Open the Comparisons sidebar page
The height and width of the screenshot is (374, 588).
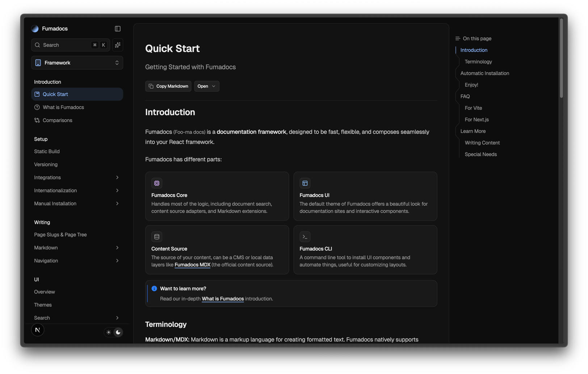(x=57, y=120)
